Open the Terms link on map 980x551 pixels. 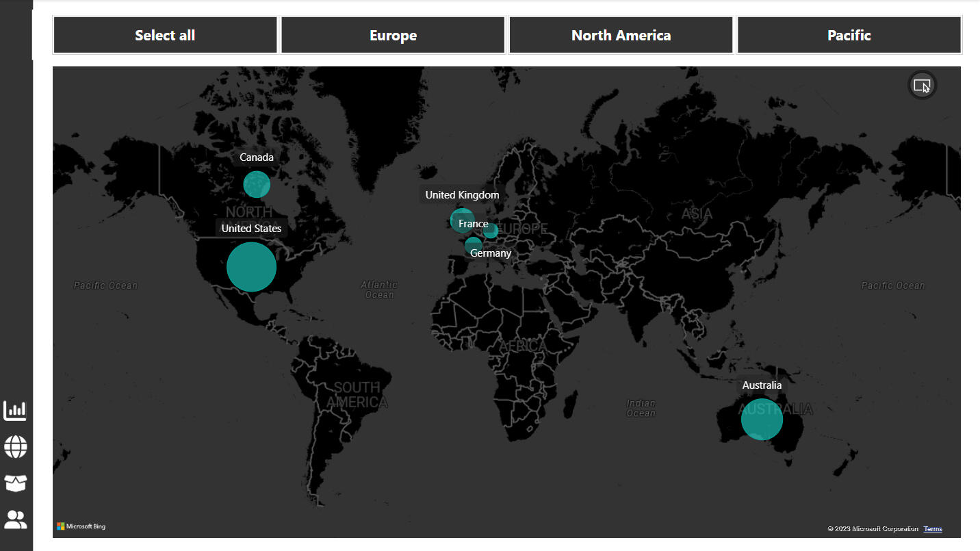click(933, 529)
